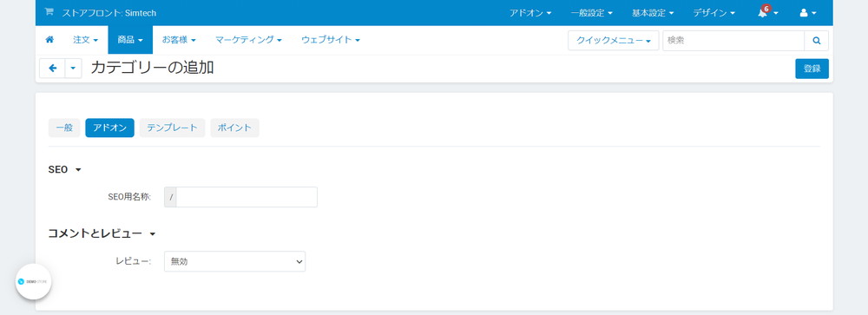Open the アドオン top menu
The width and height of the screenshot is (868, 315).
[529, 13]
